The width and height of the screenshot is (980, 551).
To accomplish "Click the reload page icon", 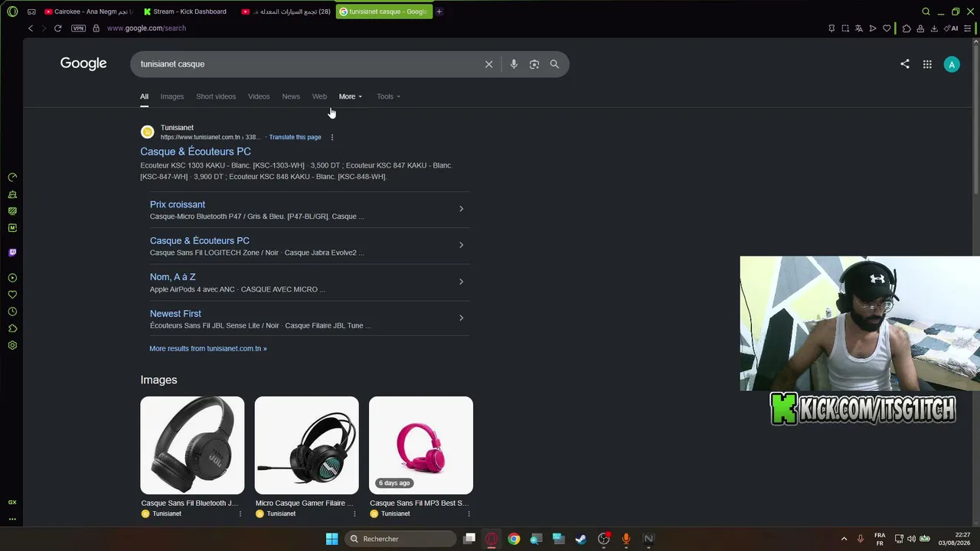I will (x=57, y=28).
